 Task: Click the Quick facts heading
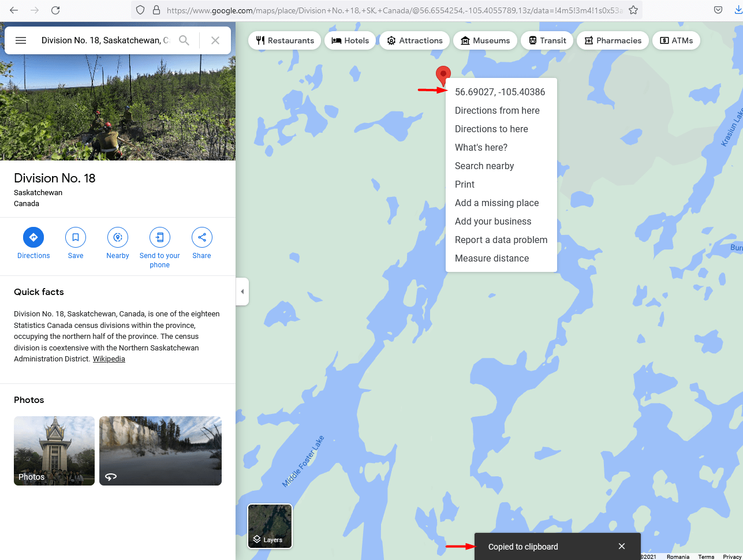tap(39, 292)
